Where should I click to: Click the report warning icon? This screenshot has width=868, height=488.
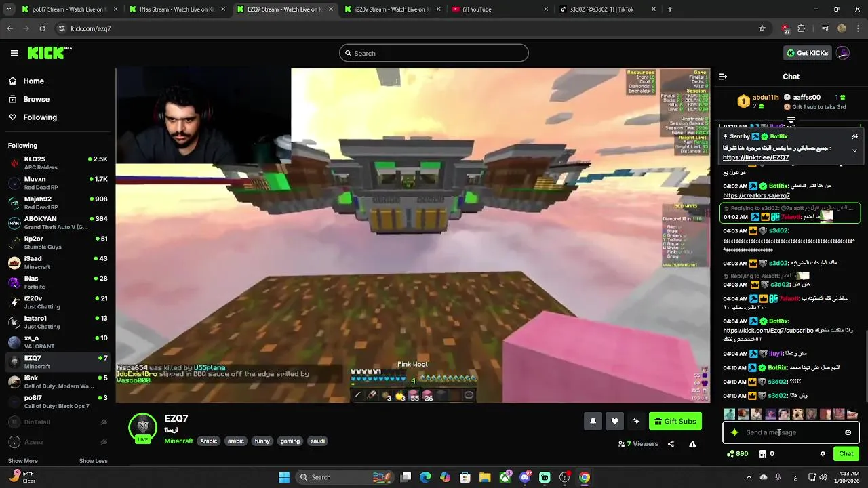click(x=692, y=444)
